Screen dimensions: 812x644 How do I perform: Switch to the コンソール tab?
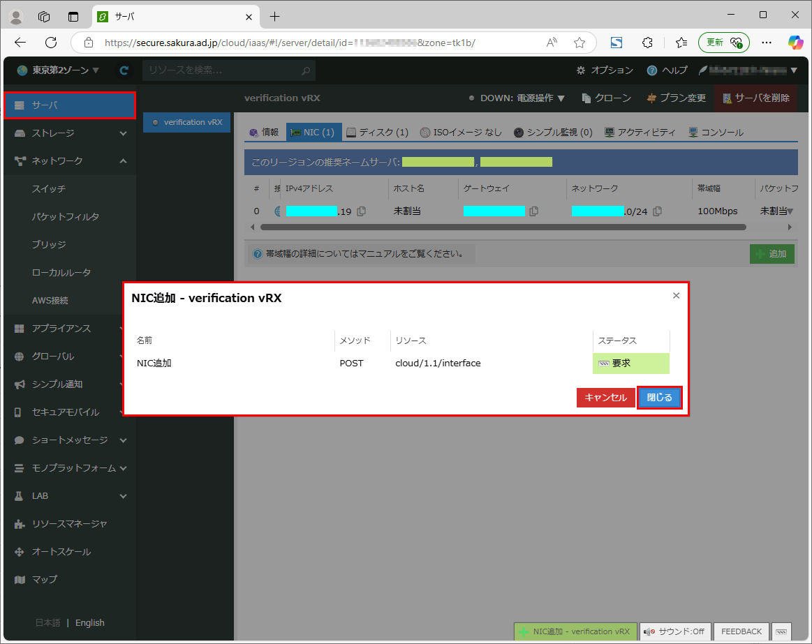[x=716, y=133]
